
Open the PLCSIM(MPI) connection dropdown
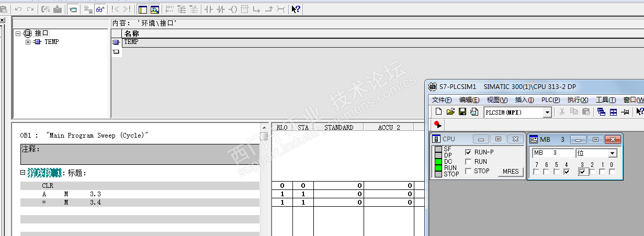tap(547, 112)
